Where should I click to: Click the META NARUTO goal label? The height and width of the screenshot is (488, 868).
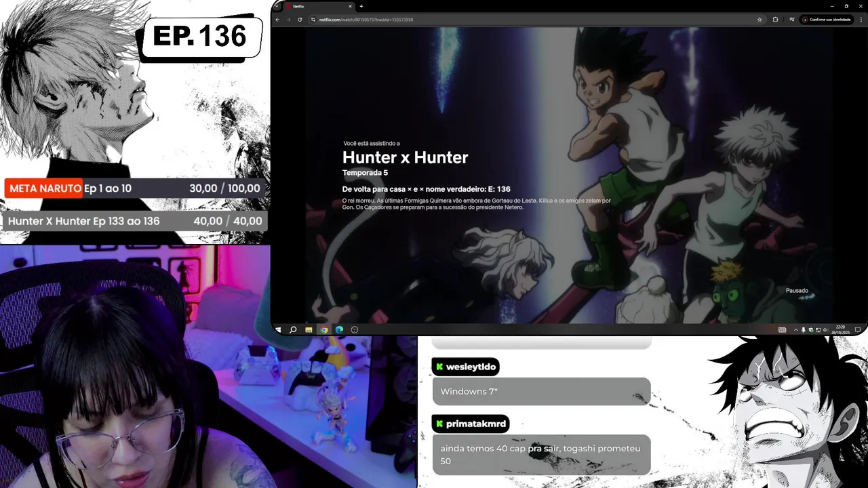(x=45, y=188)
